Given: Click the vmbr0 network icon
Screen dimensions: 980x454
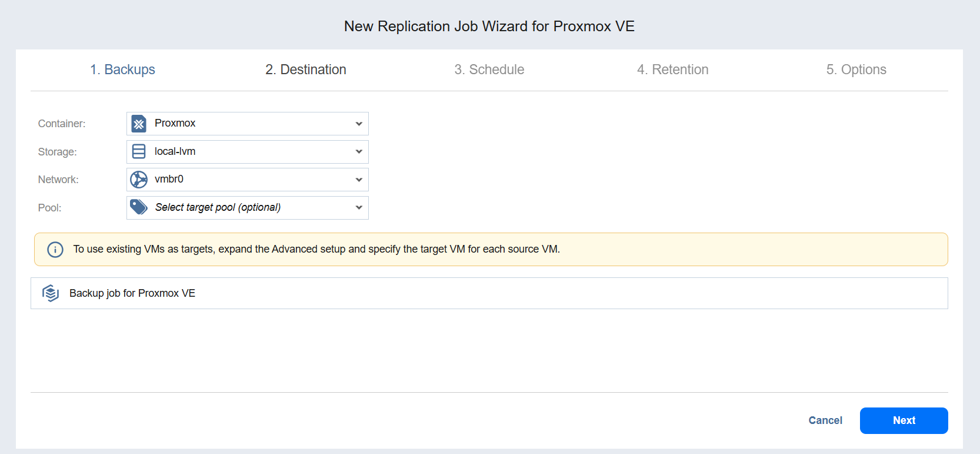Looking at the screenshot, I should pos(139,180).
